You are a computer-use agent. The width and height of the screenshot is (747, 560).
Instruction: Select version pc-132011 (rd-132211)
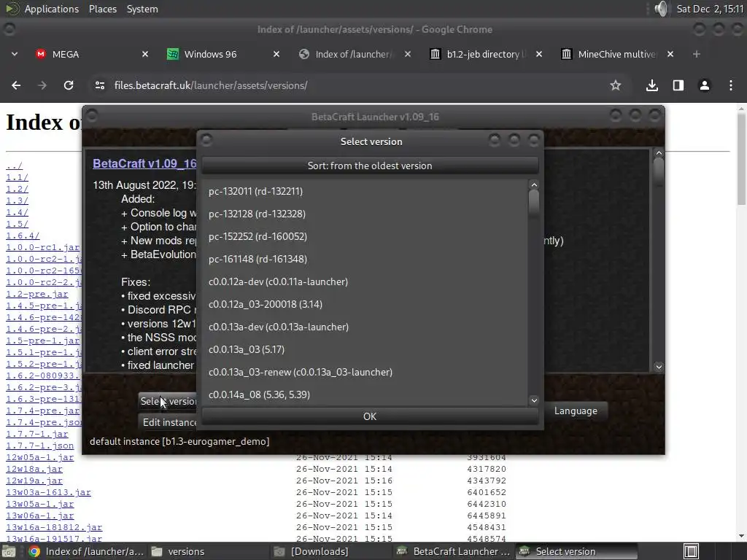pos(365,191)
